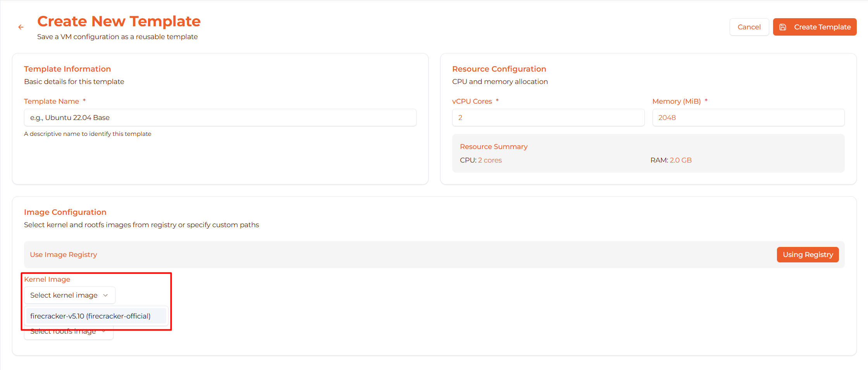Click the back arrow icon
This screenshot has height=370, width=868.
(x=21, y=27)
